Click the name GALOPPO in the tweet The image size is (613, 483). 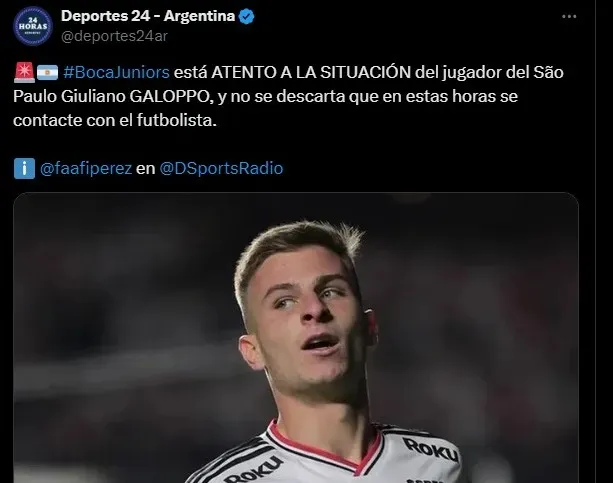[x=171, y=97]
